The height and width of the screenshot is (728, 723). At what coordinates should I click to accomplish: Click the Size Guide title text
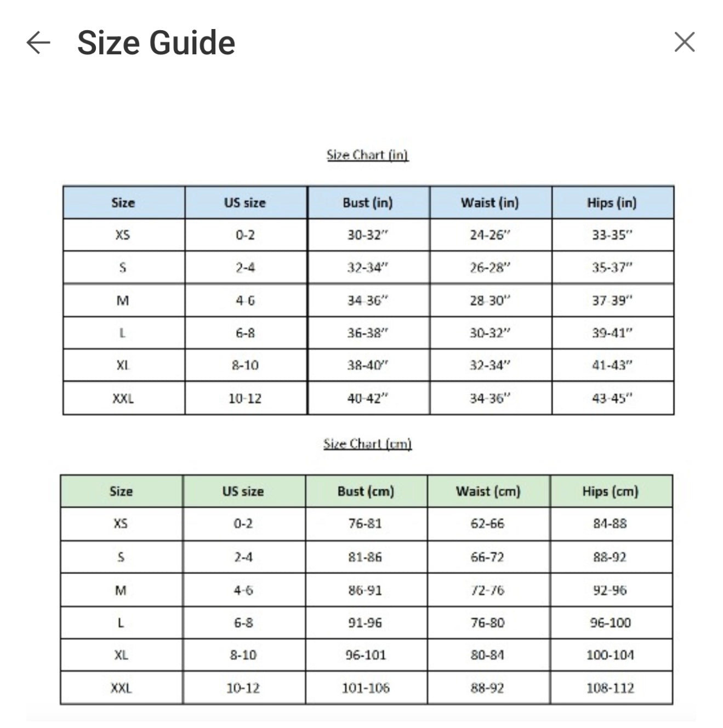pyautogui.click(x=156, y=43)
